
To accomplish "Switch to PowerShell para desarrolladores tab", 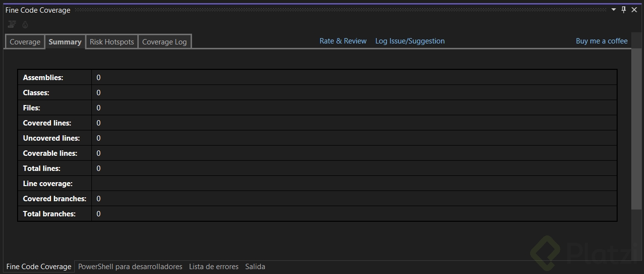I will [130, 267].
